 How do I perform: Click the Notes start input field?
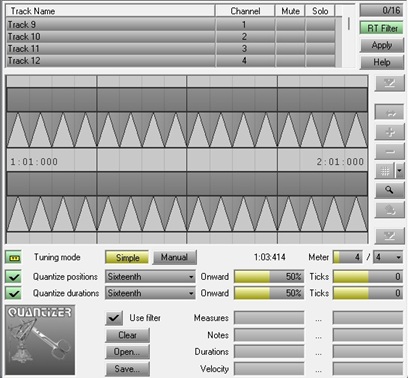point(269,335)
